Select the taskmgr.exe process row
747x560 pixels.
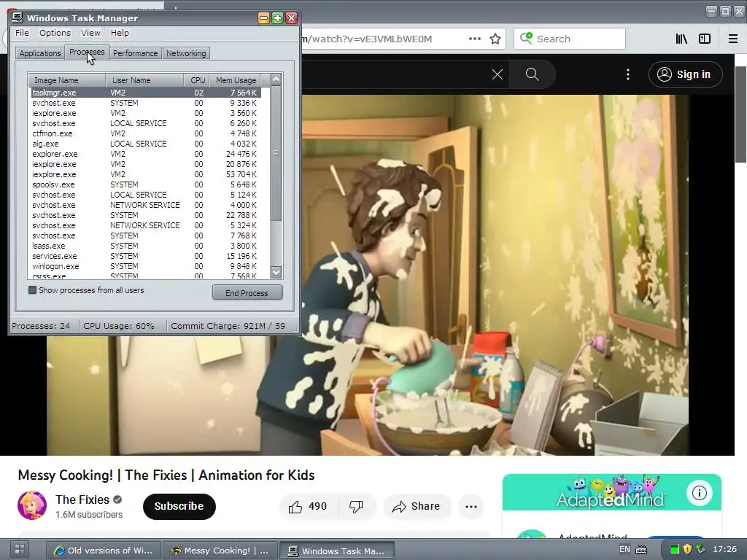click(145, 93)
